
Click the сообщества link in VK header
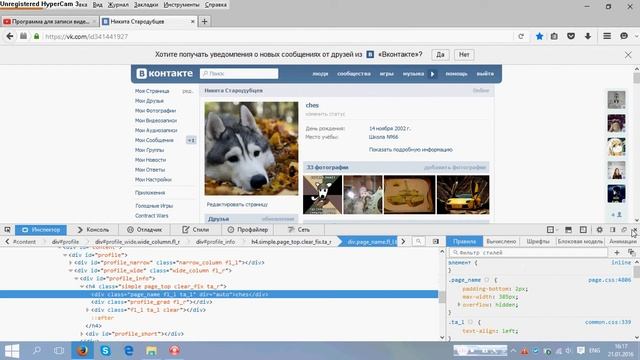coord(354,74)
